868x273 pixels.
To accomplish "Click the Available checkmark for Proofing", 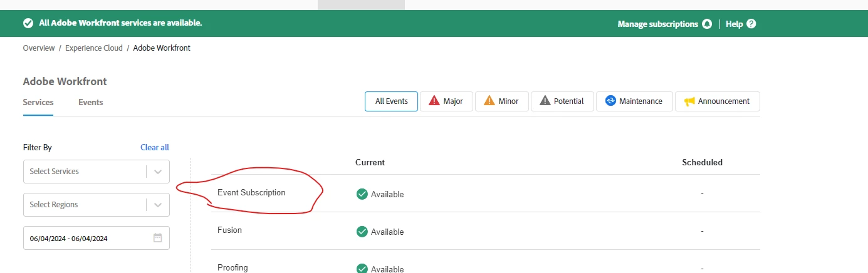I will click(362, 268).
